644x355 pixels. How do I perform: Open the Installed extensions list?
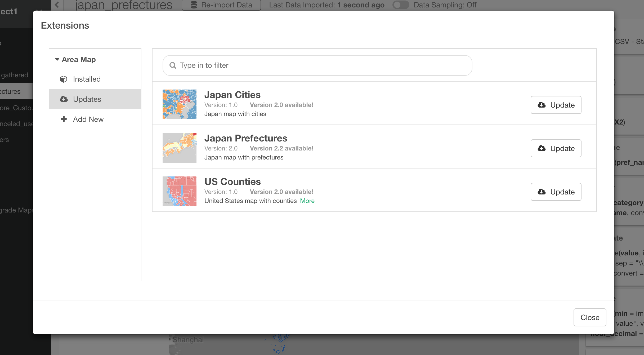click(95, 79)
